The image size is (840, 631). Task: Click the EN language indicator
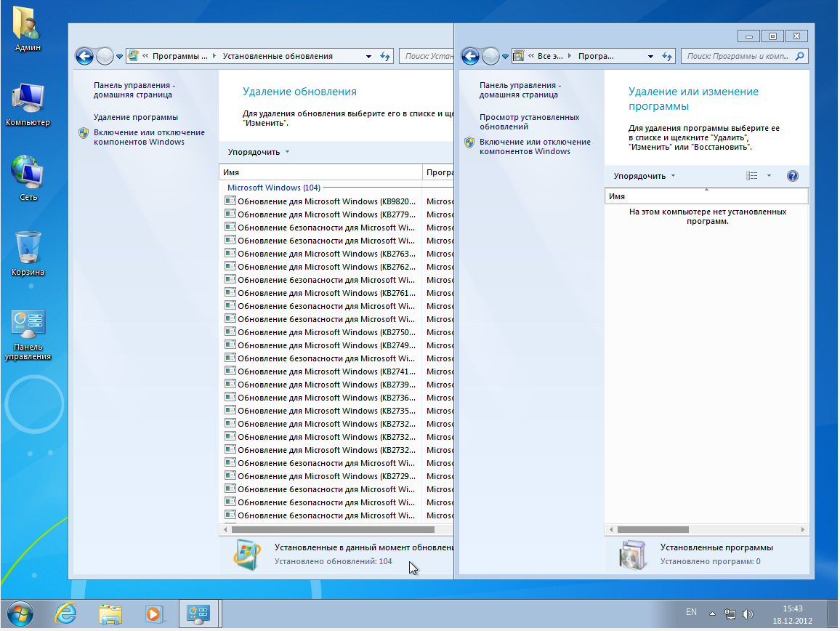click(x=691, y=612)
